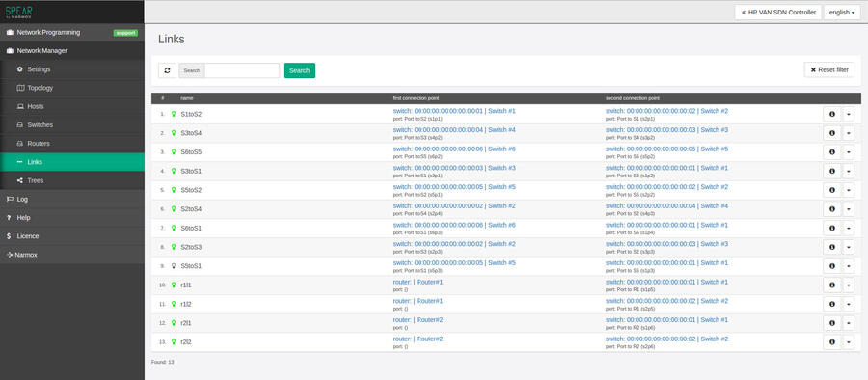Screen dimensions: 868x380
Task: Click the green Search button
Action: (x=300, y=70)
